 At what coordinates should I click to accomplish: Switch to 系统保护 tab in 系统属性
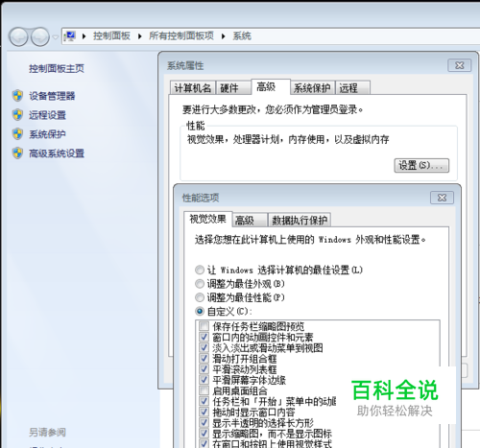pyautogui.click(x=313, y=87)
